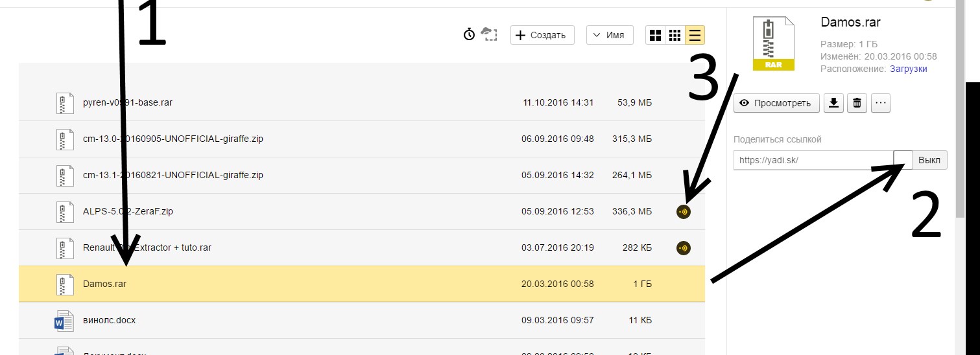This screenshot has height=355, width=980.
Task: Click the Просмотреть preview button
Action: click(776, 103)
